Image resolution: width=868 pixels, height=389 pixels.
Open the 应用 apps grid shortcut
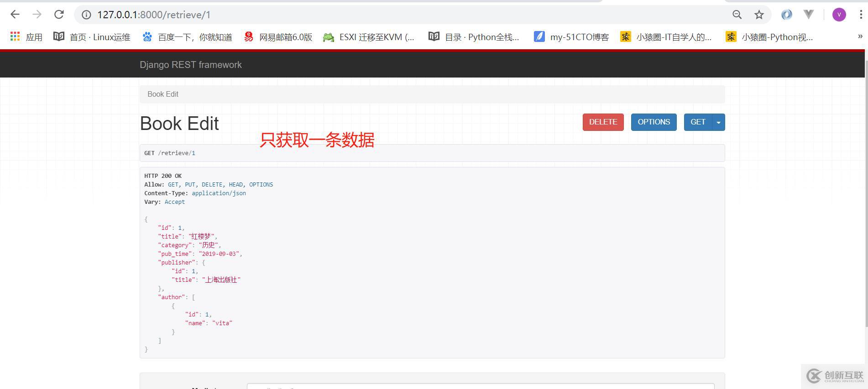coord(26,37)
